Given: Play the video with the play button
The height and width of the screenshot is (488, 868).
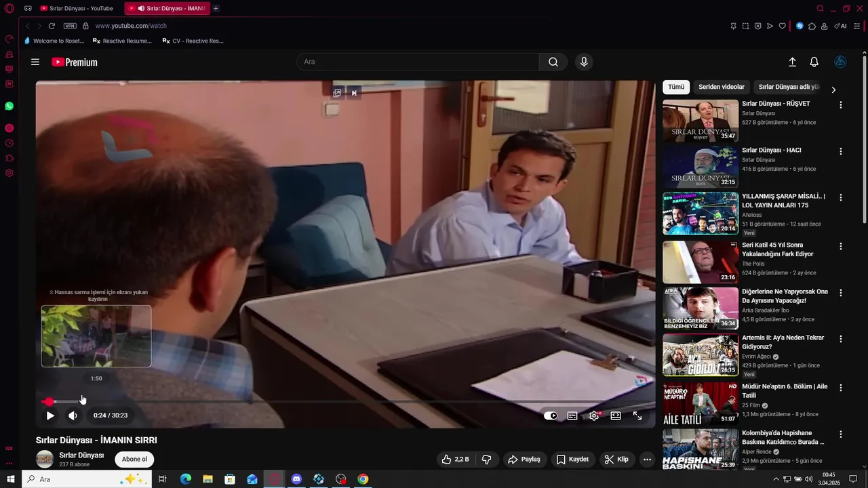Looking at the screenshot, I should [50, 415].
